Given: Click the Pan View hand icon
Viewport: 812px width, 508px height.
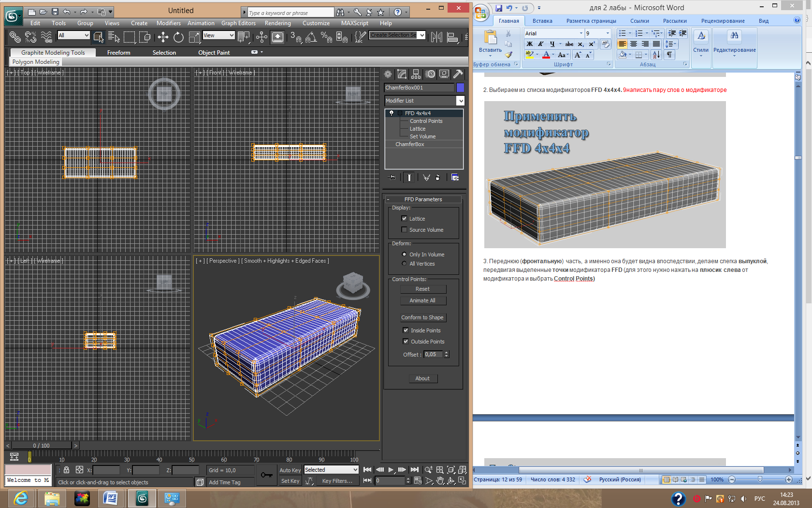Looking at the screenshot, I should pos(440,481).
